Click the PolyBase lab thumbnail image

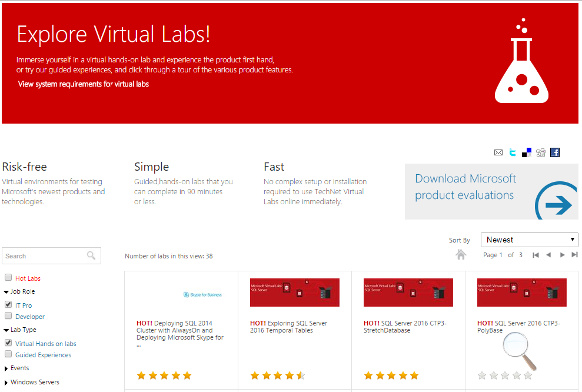pos(522,293)
